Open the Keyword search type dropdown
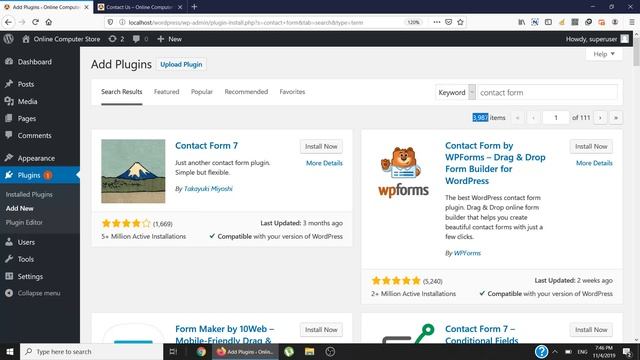The image size is (640, 360). (456, 93)
